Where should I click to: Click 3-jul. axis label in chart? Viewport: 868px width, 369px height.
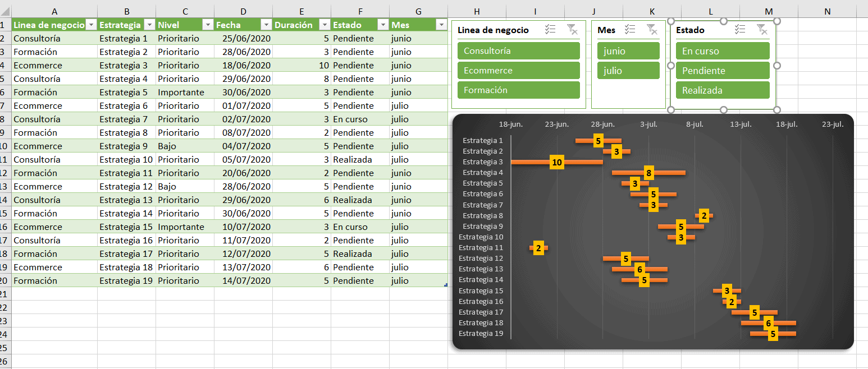(649, 124)
